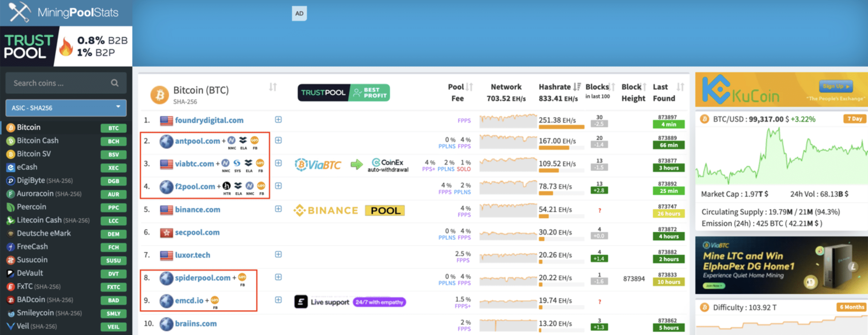Expand the antpool.com row details

click(278, 140)
